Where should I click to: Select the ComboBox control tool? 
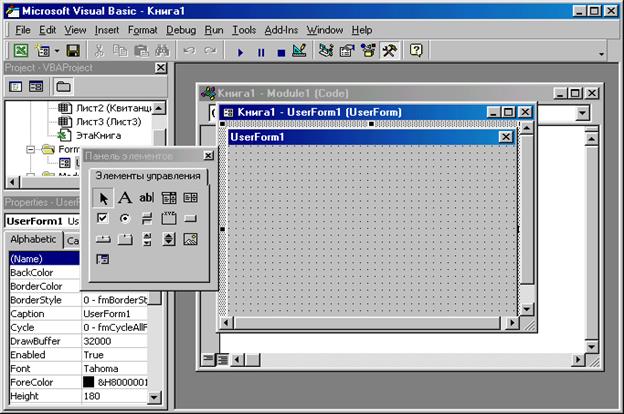pos(169,197)
